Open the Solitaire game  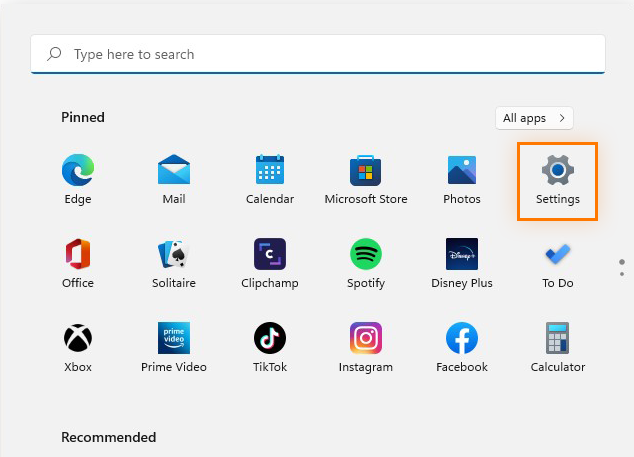pos(174,263)
